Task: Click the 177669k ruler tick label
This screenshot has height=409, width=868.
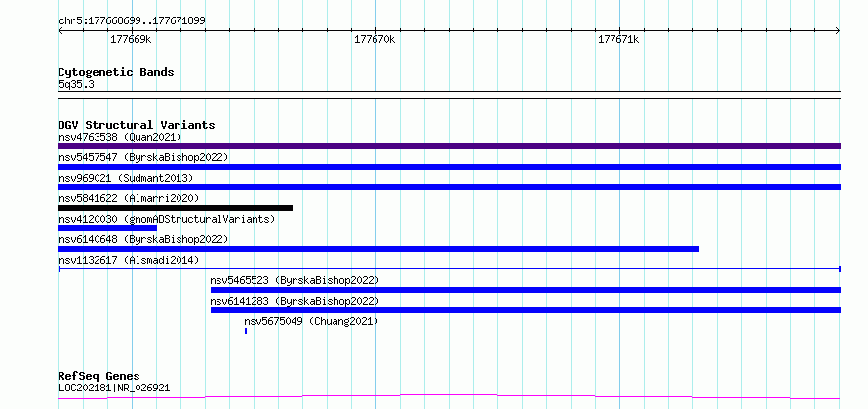Action: pos(132,40)
